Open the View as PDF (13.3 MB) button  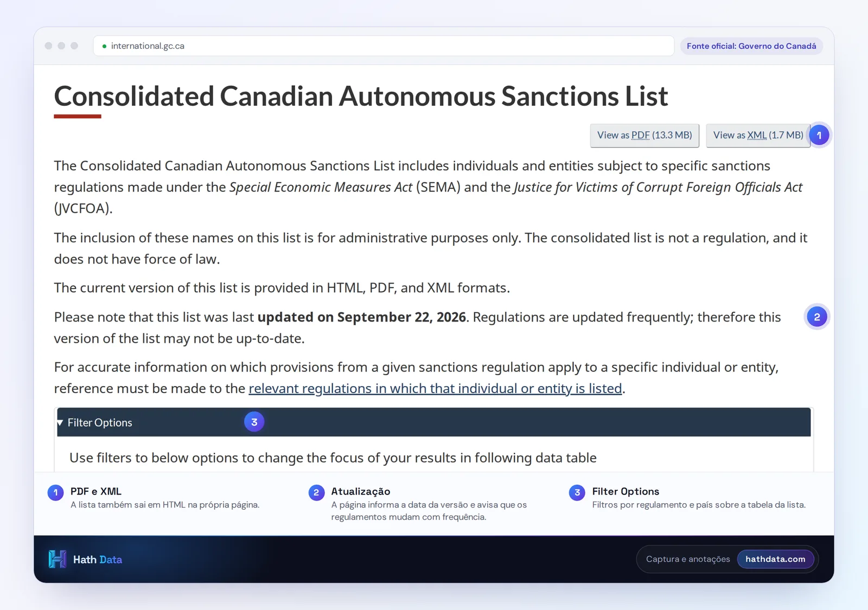(x=644, y=136)
